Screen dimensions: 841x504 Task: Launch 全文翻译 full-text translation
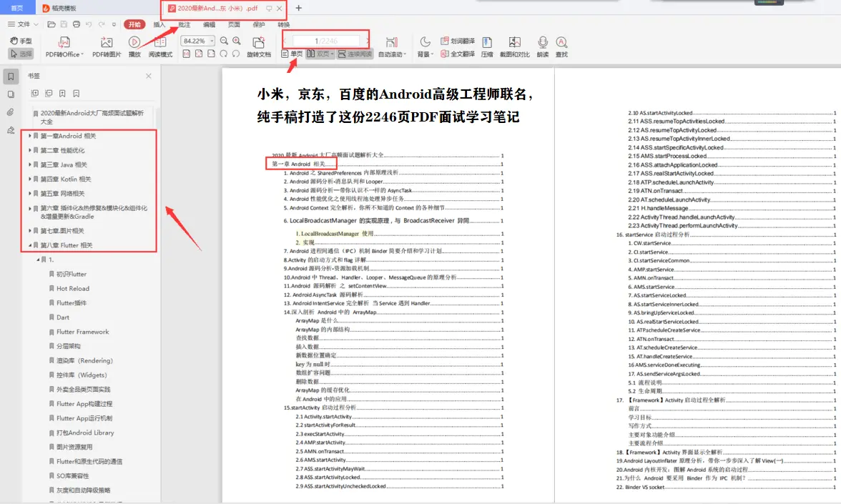point(458,54)
